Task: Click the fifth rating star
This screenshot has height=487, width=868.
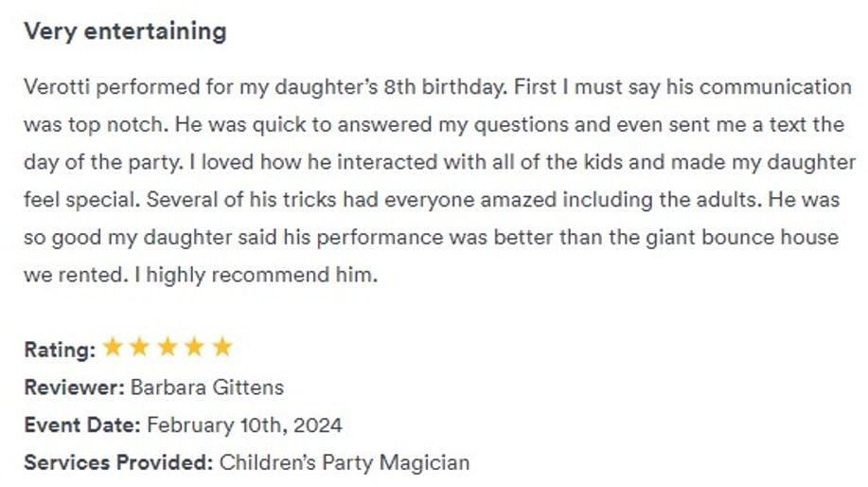Action: [x=222, y=348]
